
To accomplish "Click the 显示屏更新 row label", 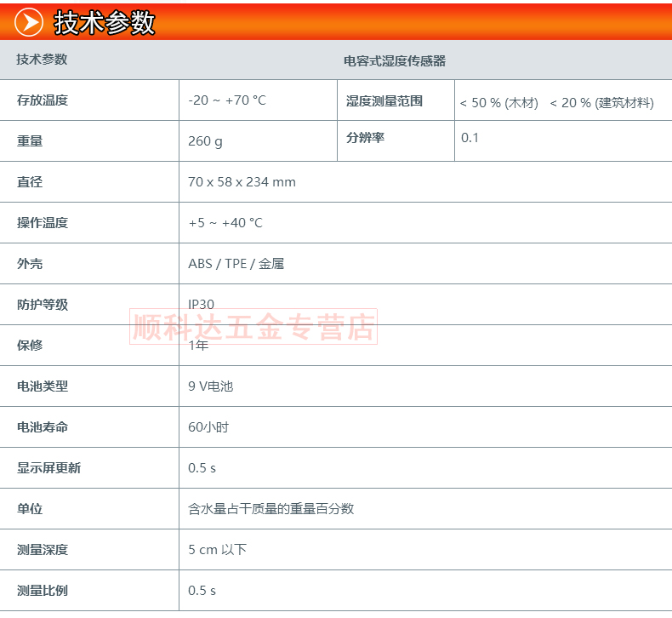I will pos(48,468).
